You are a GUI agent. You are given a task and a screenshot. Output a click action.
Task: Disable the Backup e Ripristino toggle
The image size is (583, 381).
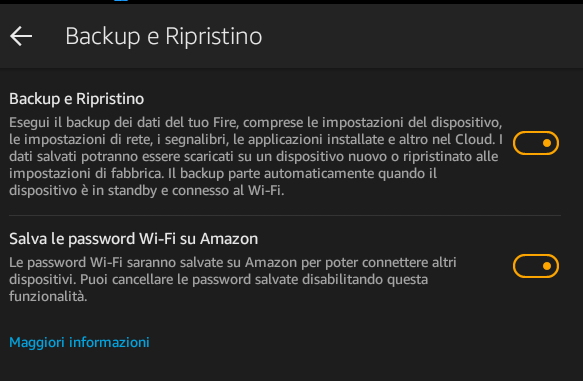536,143
